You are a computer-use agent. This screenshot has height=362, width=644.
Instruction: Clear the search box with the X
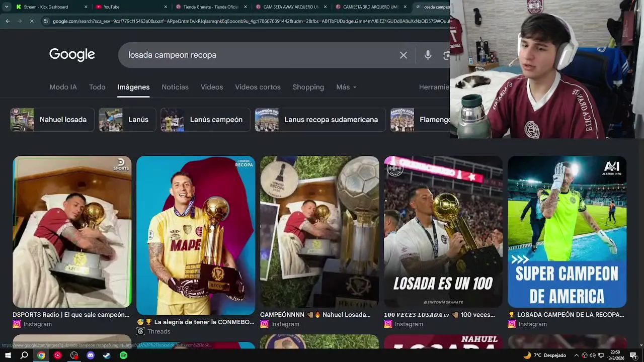click(x=404, y=55)
